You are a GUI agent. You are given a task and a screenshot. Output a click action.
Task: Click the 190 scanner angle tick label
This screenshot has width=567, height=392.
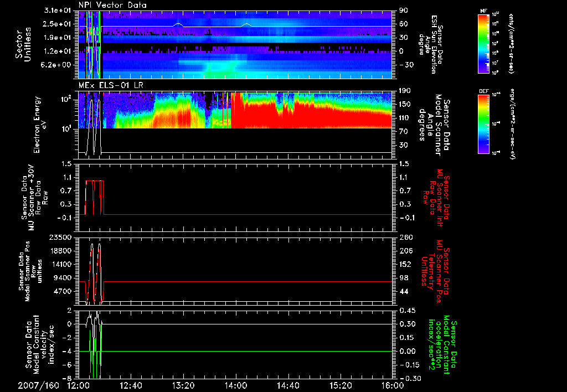coord(405,91)
